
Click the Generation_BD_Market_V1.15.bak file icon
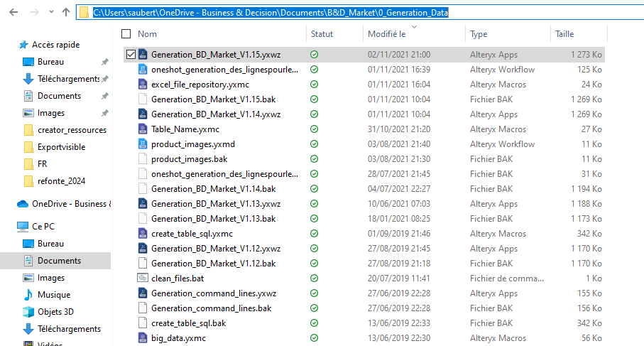pyautogui.click(x=143, y=99)
